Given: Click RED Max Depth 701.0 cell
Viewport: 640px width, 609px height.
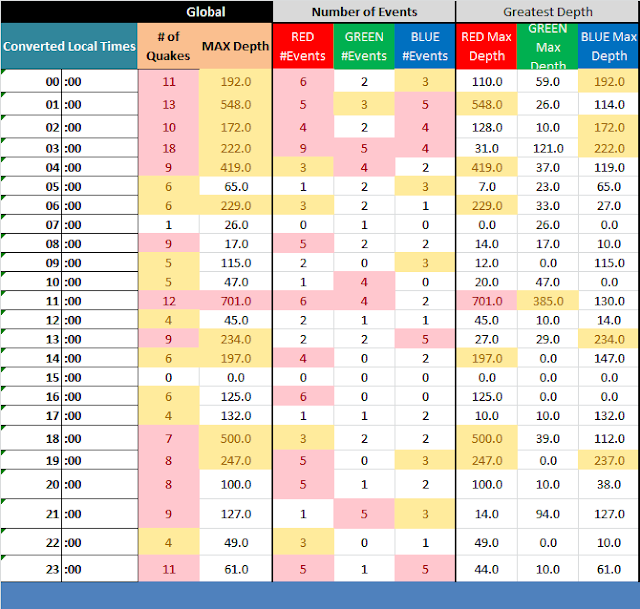Looking at the screenshot, I should click(x=486, y=301).
